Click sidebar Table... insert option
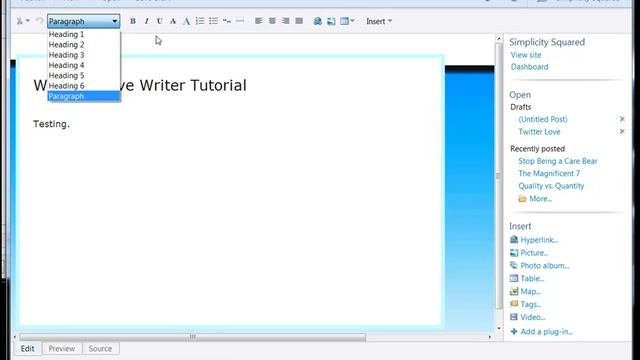 [532, 278]
